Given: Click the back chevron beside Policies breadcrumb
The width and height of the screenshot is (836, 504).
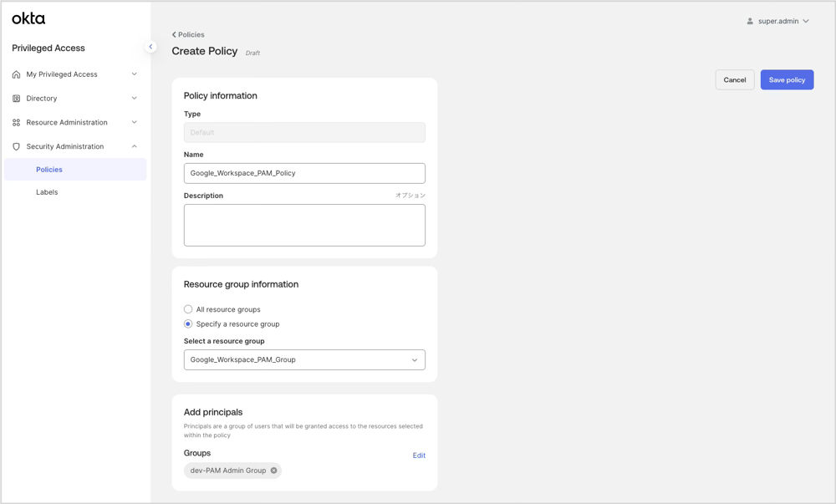Looking at the screenshot, I should 173,34.
